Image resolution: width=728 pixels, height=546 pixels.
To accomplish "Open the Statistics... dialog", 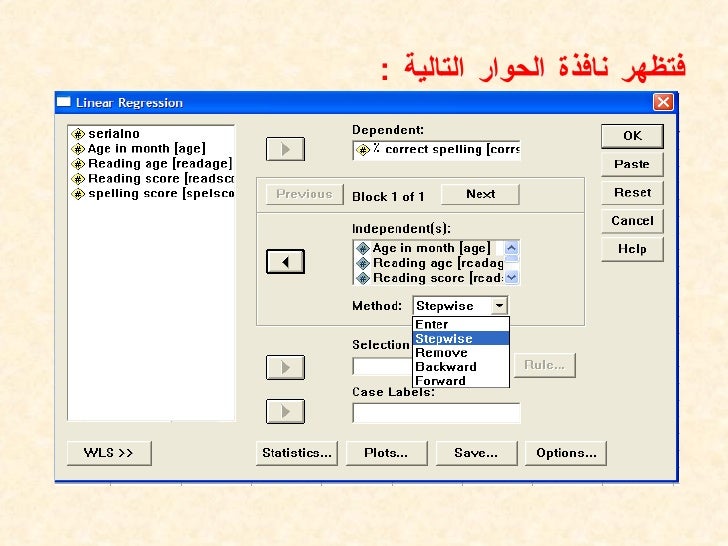I will coord(297,453).
